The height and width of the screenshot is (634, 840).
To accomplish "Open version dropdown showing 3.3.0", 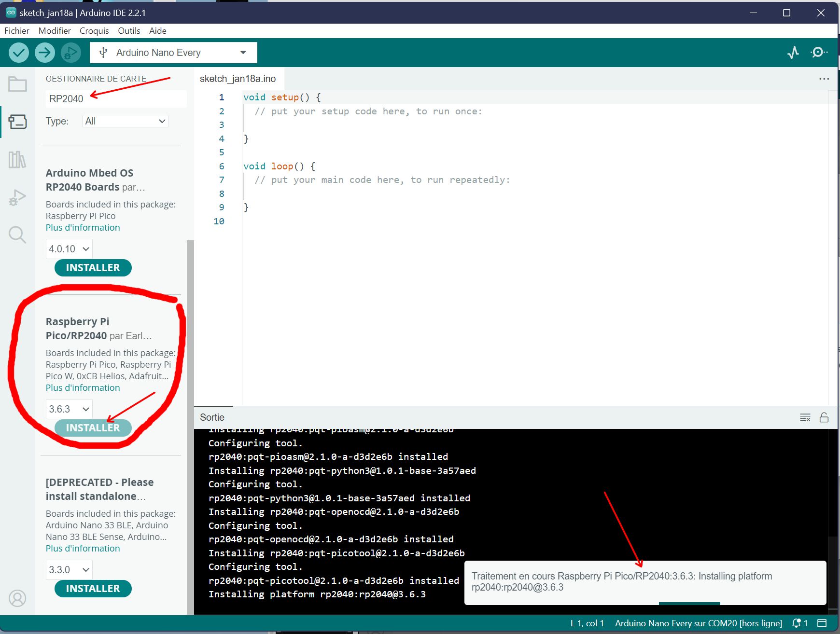I will (x=69, y=570).
